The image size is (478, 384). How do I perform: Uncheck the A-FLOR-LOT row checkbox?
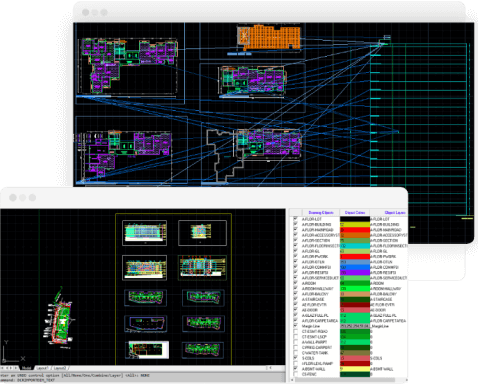[295, 219]
